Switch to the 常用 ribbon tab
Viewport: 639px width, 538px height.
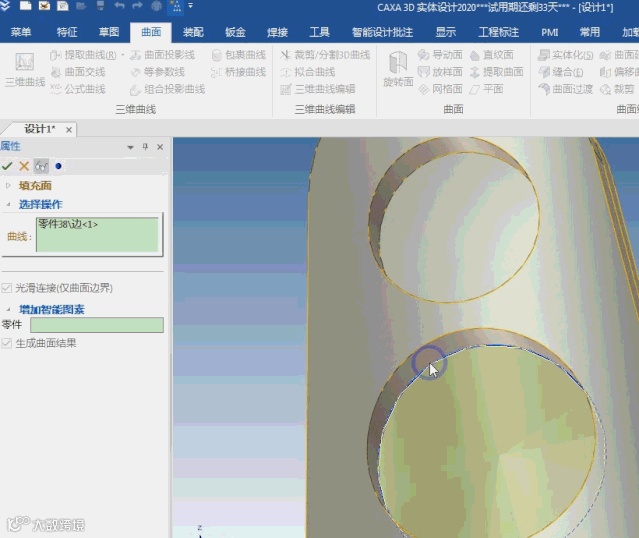point(590,32)
